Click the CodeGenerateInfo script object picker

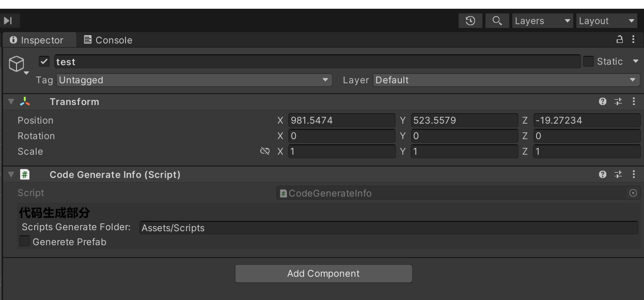[633, 193]
